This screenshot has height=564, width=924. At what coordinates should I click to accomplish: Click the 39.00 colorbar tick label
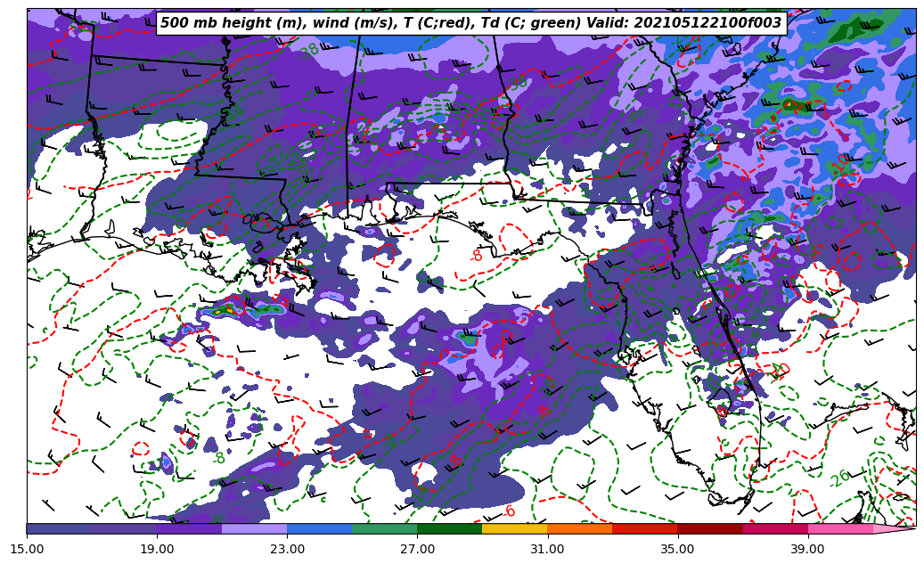click(x=807, y=549)
